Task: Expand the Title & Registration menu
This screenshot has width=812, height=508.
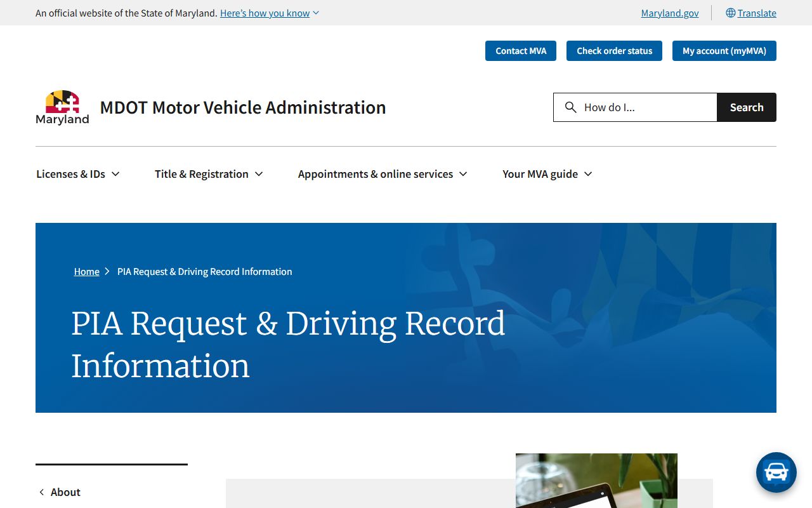Action: tap(209, 174)
